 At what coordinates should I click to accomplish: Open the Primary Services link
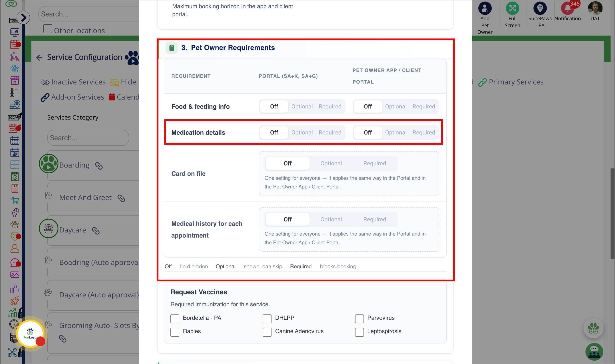click(x=511, y=82)
